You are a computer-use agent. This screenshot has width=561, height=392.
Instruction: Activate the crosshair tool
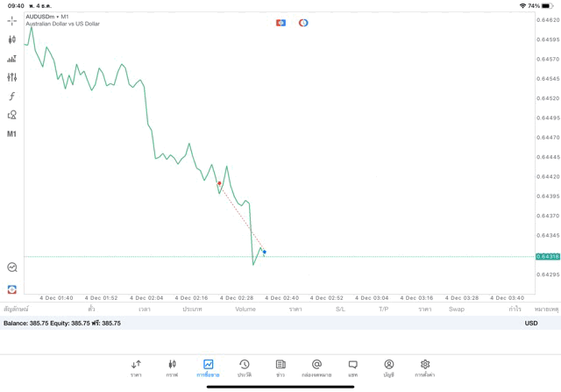coord(11,21)
